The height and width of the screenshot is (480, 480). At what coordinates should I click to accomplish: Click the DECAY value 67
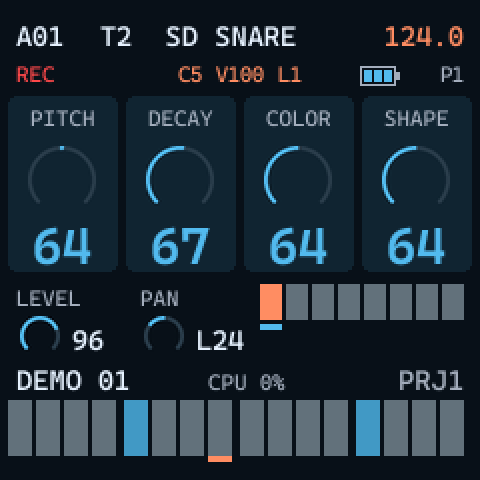point(180,246)
